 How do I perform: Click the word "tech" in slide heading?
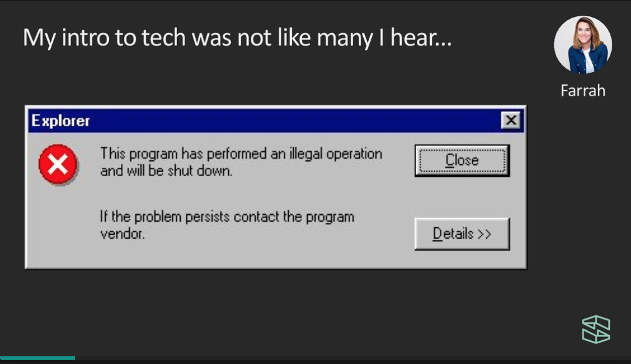tap(163, 38)
